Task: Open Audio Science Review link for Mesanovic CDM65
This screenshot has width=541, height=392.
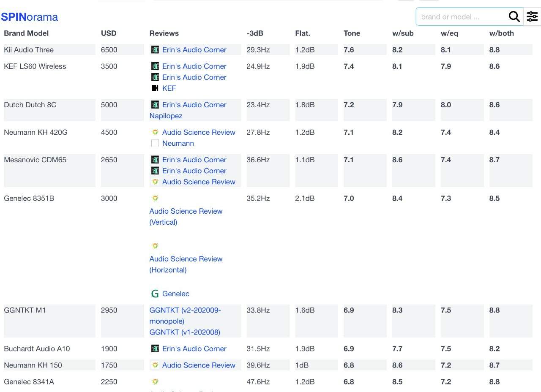Action: [x=198, y=182]
